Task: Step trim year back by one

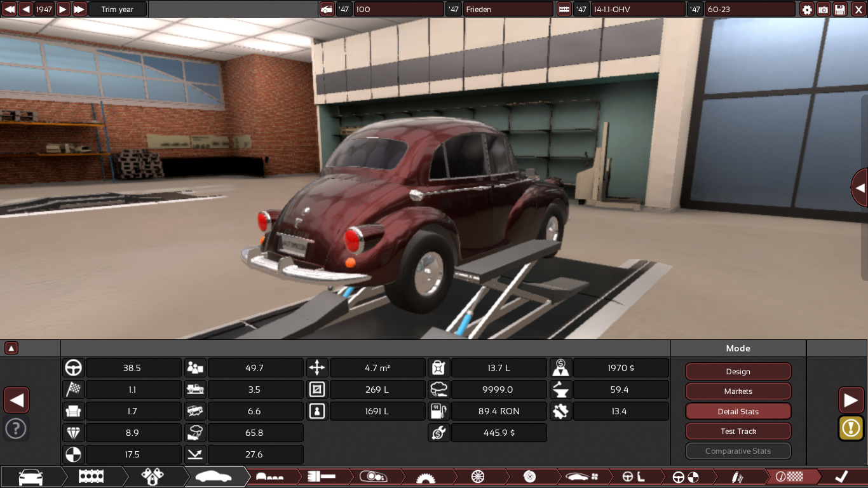Action: (x=25, y=10)
